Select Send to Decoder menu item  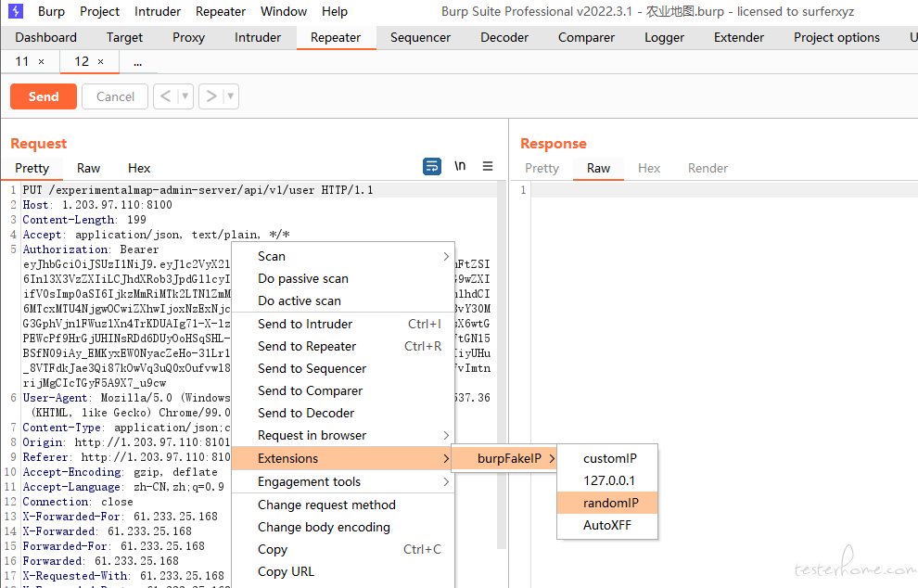(343, 413)
